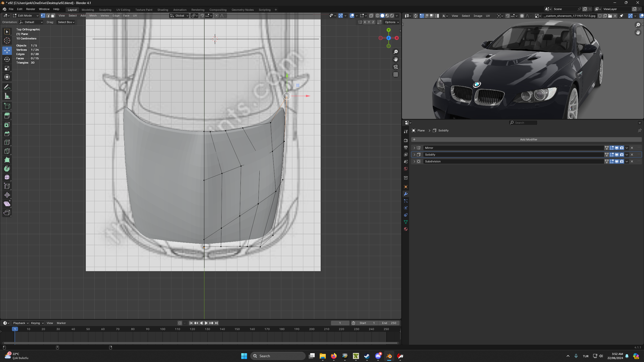Viewport: 644px width, 362px height.
Task: Open Global transform orientation dropdown
Action: (179, 16)
